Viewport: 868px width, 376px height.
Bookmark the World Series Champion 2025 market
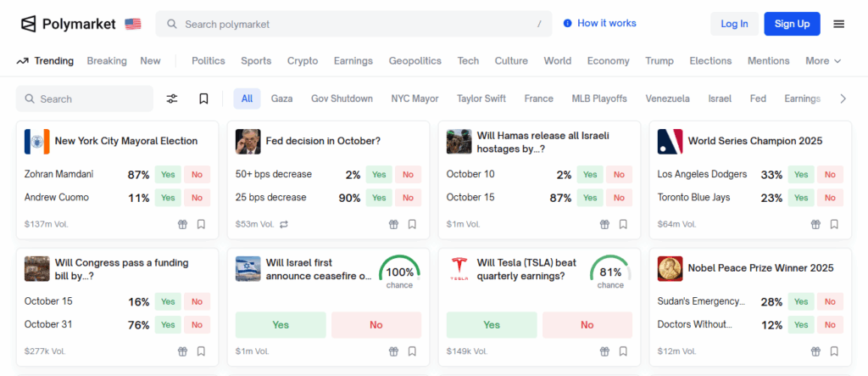834,225
